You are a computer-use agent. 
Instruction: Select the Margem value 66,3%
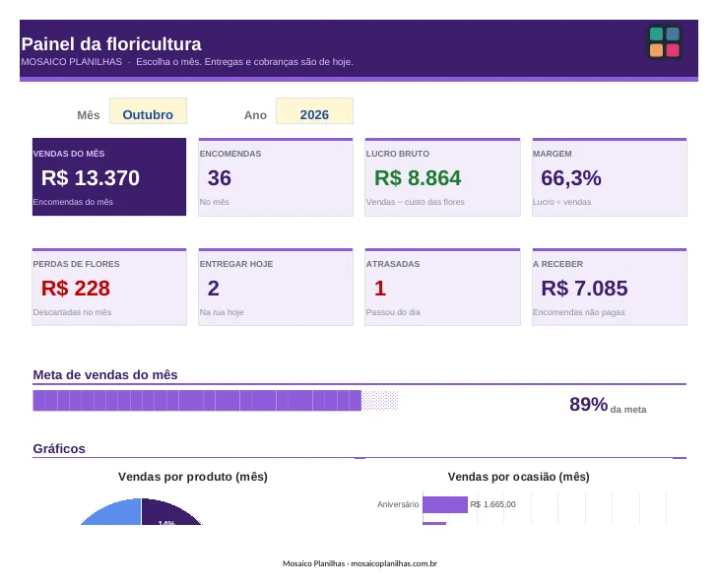(571, 178)
